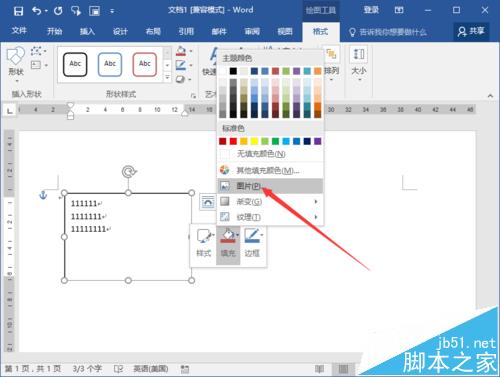Switch to Print Layout view icon
Image resolution: width=500 pixels, height=377 pixels.
click(343, 369)
